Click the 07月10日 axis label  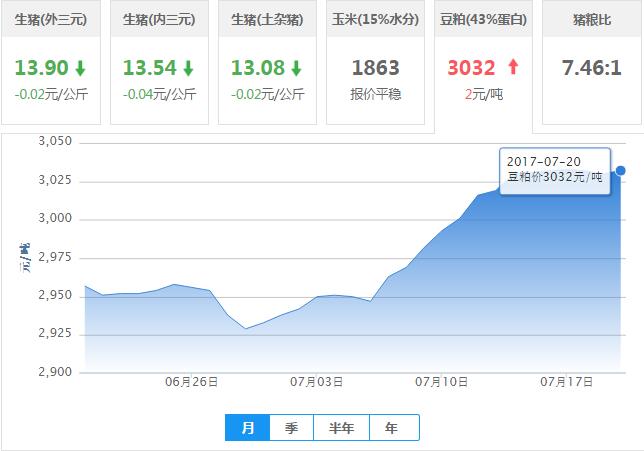pos(442,382)
